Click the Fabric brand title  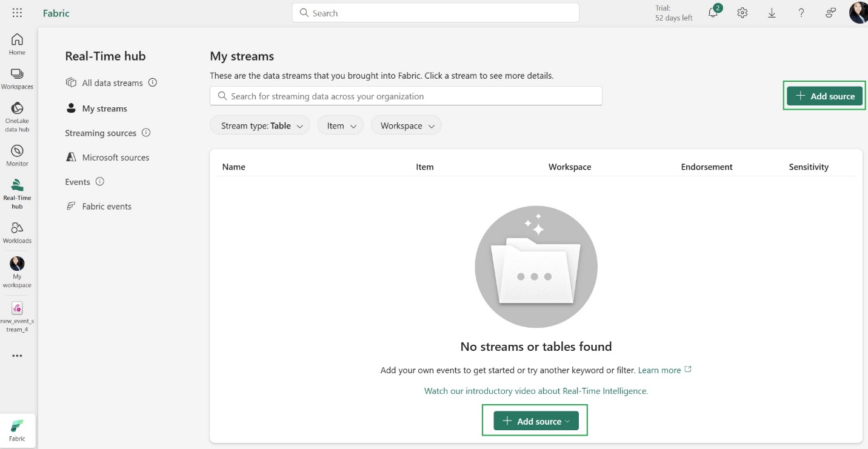56,13
